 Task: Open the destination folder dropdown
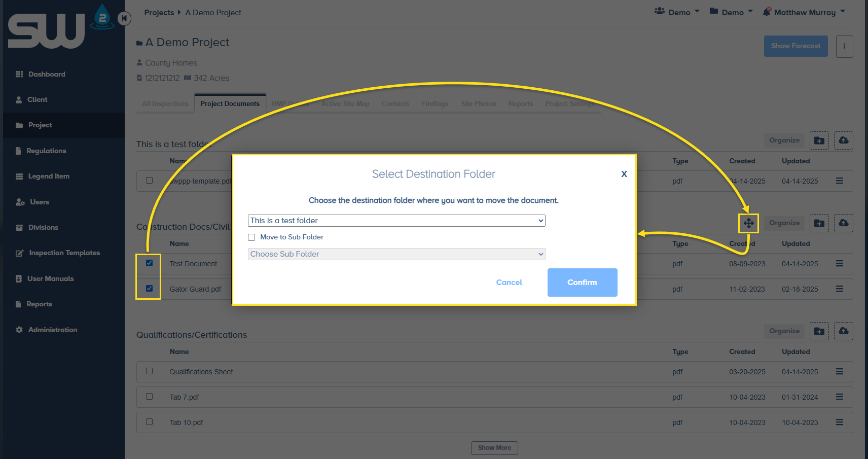[396, 221]
